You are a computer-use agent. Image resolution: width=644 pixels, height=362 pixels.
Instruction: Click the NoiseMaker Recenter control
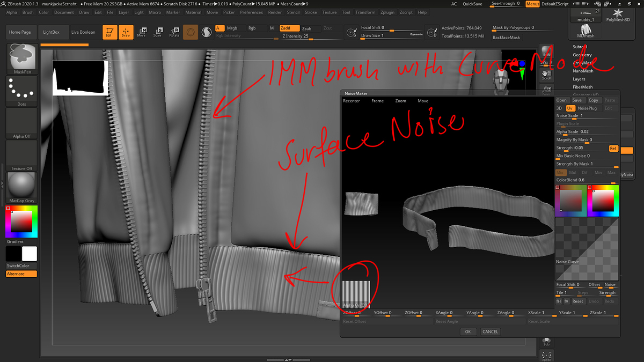(352, 101)
